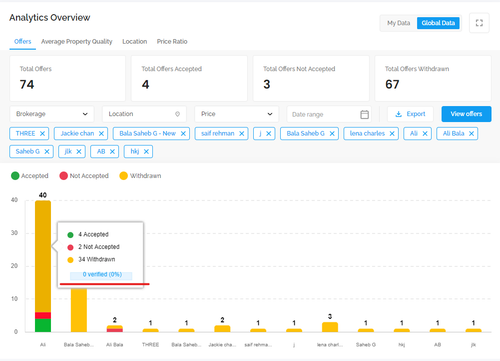Screen dimensions: 500x361
Task: Remove the hkj filter chip
Action: pyautogui.click(x=146, y=152)
